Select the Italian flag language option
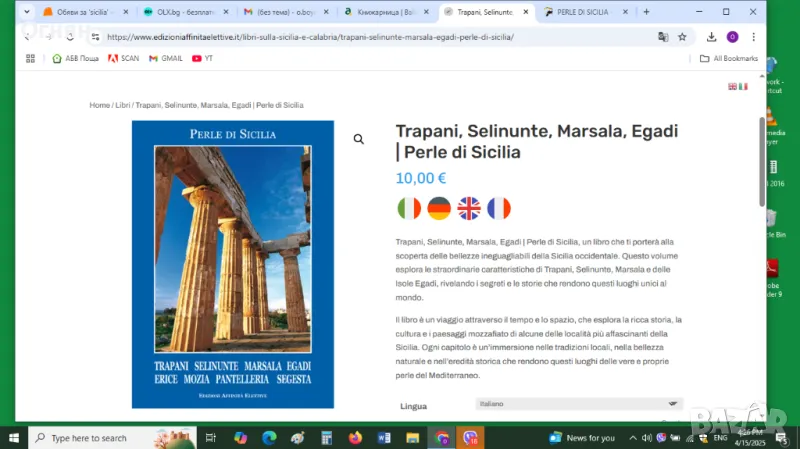Viewport: 800px width, 449px height. point(409,208)
